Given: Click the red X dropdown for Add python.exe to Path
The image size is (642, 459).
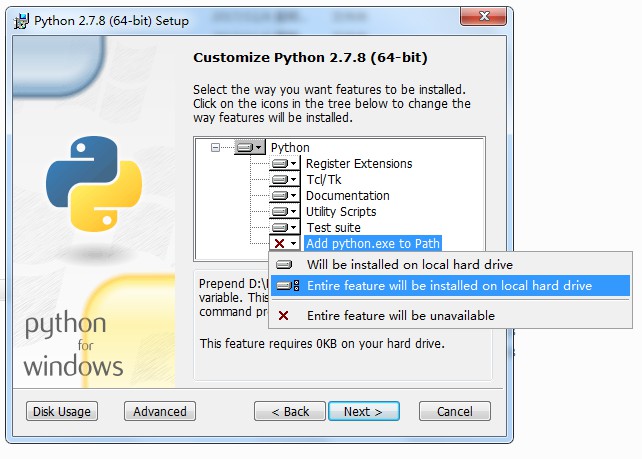Looking at the screenshot, I should [x=285, y=243].
